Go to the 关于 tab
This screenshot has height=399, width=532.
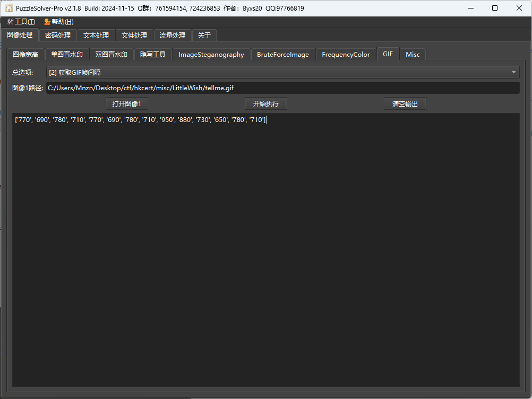(204, 36)
